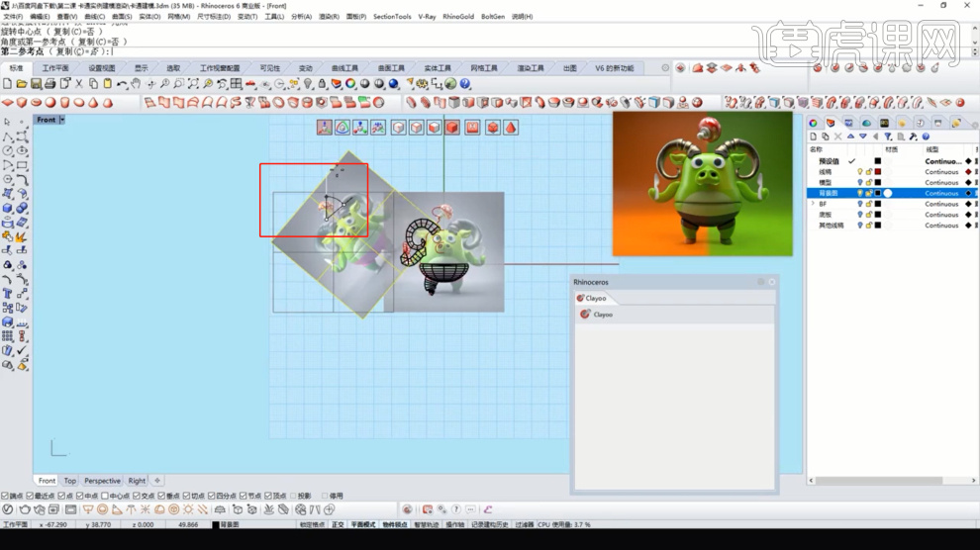Toggle 物件锁点 osnap in status bar
Viewport: 980px width, 550px height.
(394, 525)
